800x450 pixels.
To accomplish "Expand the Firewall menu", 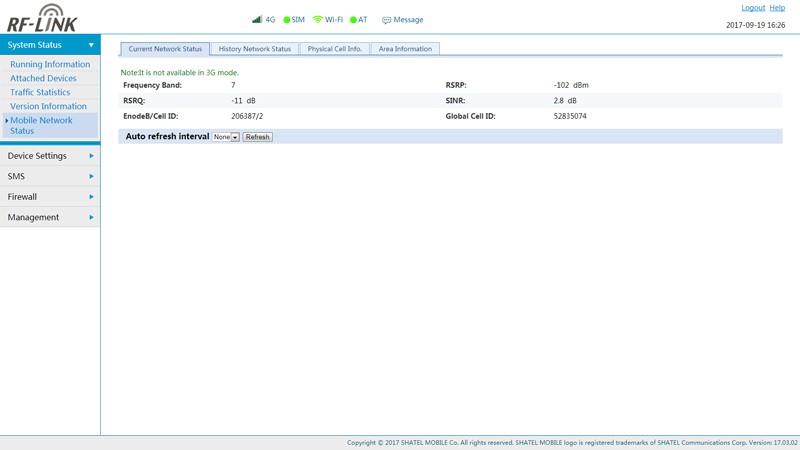I will (50, 197).
